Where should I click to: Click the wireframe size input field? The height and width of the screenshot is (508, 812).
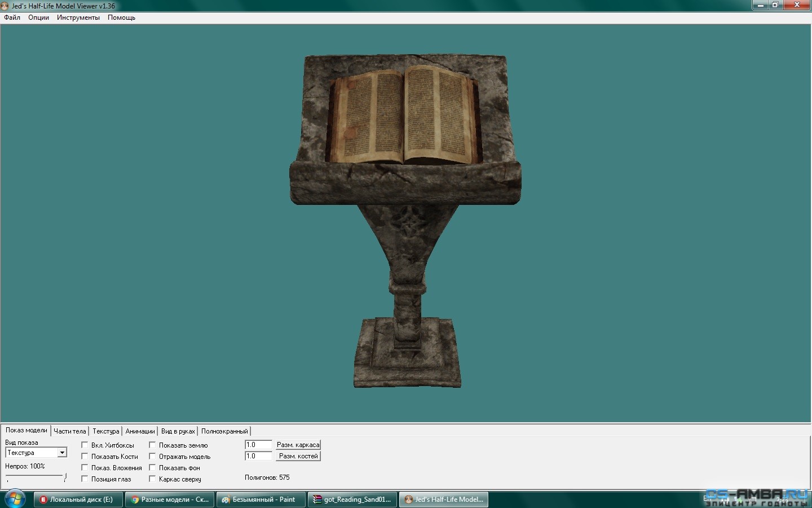point(258,445)
